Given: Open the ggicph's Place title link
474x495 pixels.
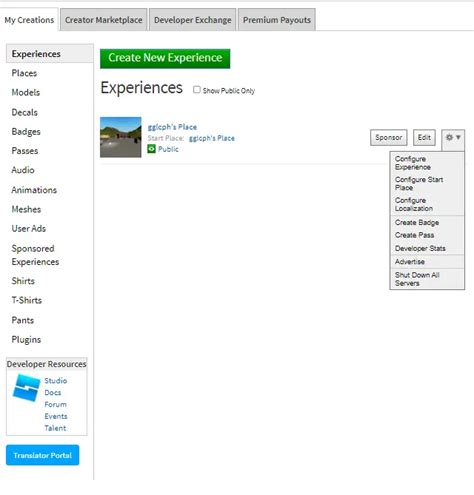Looking at the screenshot, I should 172,127.
